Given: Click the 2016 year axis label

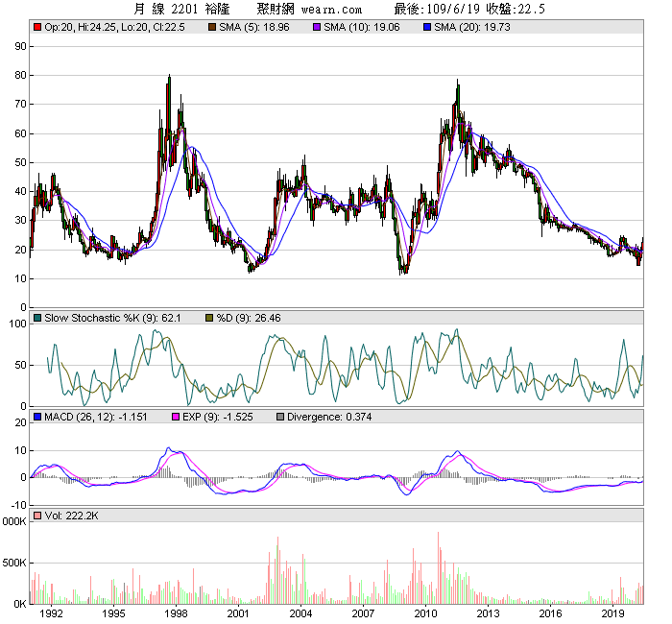Looking at the screenshot, I should click(551, 613).
